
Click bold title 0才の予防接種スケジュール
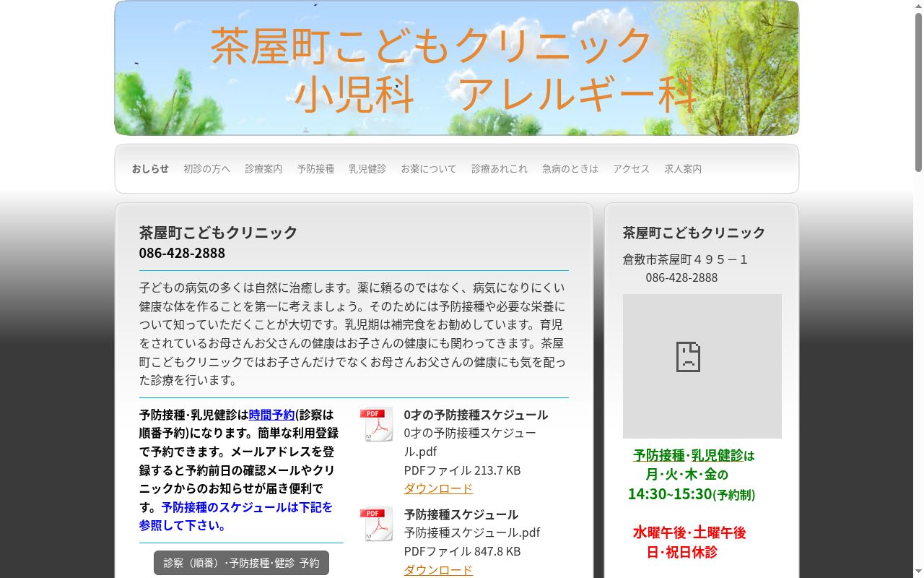(476, 415)
